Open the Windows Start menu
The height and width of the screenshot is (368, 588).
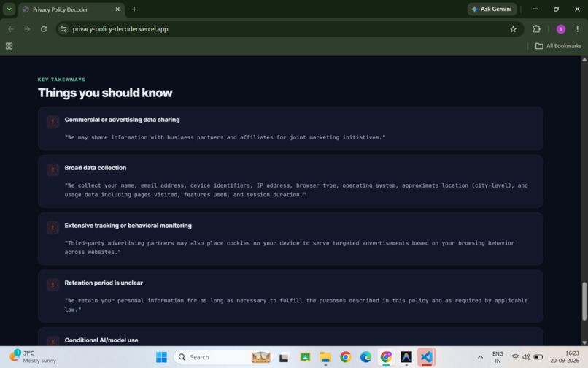[x=162, y=357]
